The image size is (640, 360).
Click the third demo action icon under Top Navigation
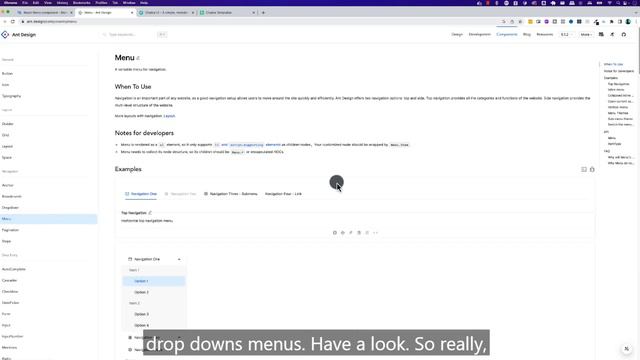click(x=351, y=233)
